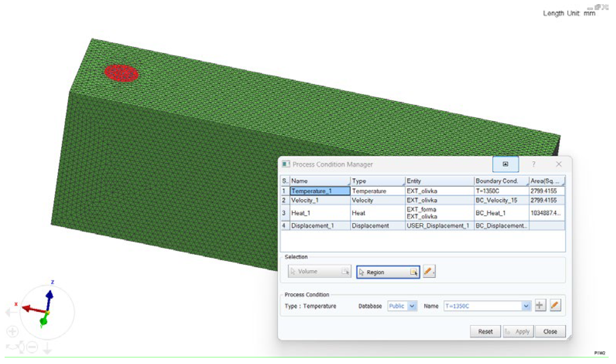
Task: Click the blue Z axis arrow on triad
Action: [x=50, y=296]
